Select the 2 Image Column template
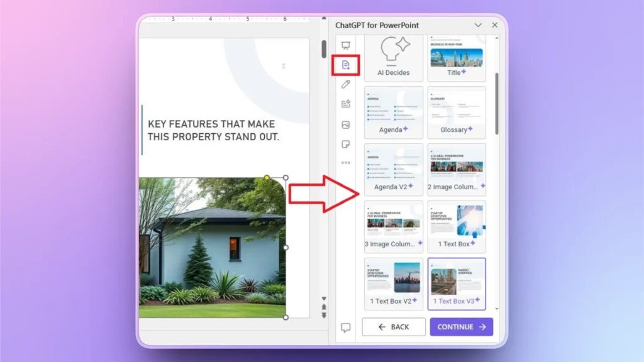Screen dimensions: 644x362 [x=457, y=168]
